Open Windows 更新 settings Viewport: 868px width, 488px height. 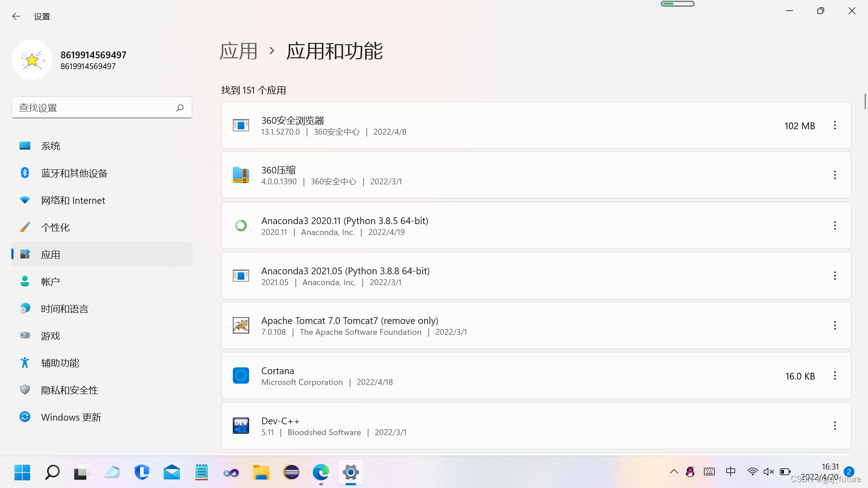point(102,417)
